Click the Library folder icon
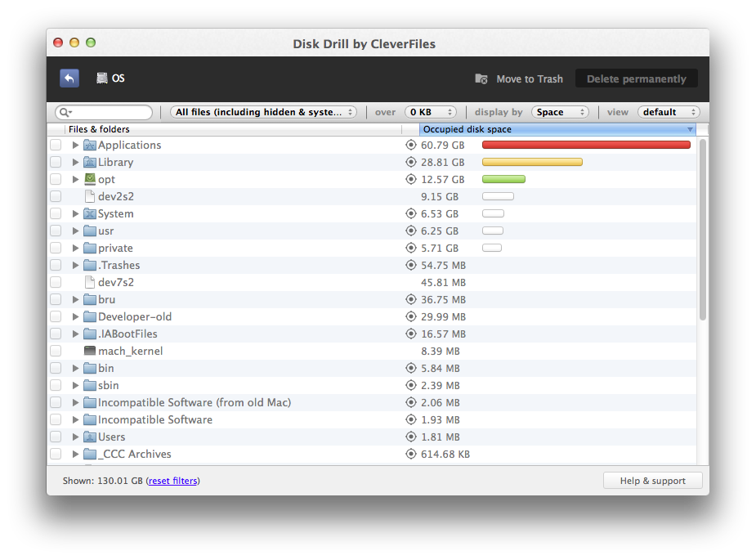 point(90,162)
